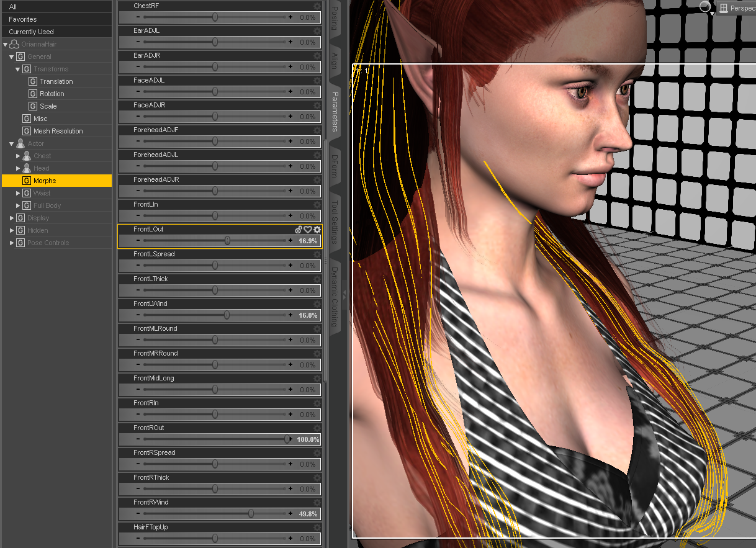Open ForeheadADJR settings gear icon
The height and width of the screenshot is (548, 756).
coord(317,180)
